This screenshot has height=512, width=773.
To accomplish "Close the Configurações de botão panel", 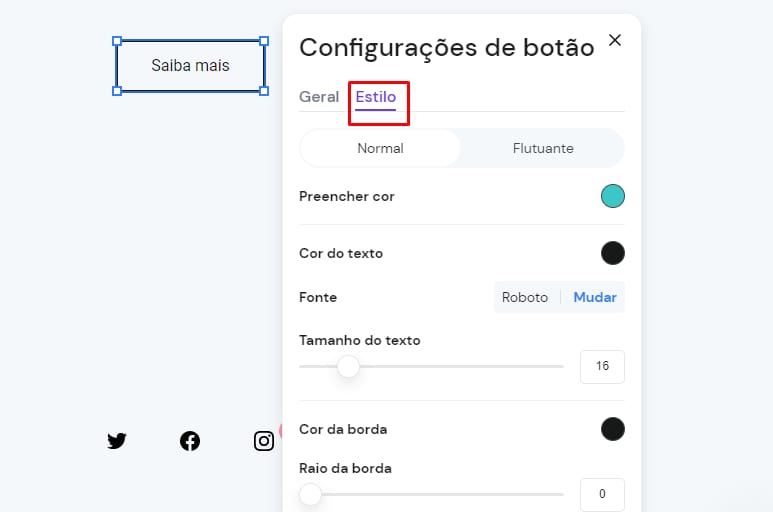I will click(615, 40).
